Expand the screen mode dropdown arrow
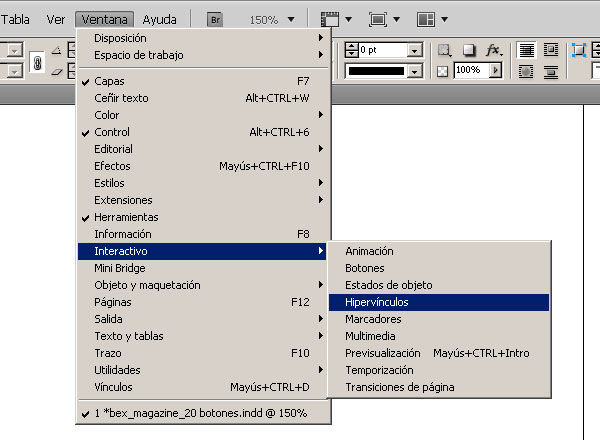The image size is (600, 440). (396, 19)
